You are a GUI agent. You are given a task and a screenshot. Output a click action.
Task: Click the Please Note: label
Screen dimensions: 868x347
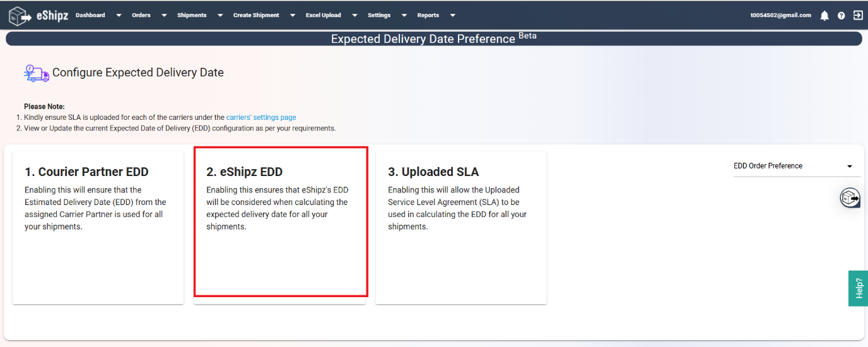click(x=44, y=107)
